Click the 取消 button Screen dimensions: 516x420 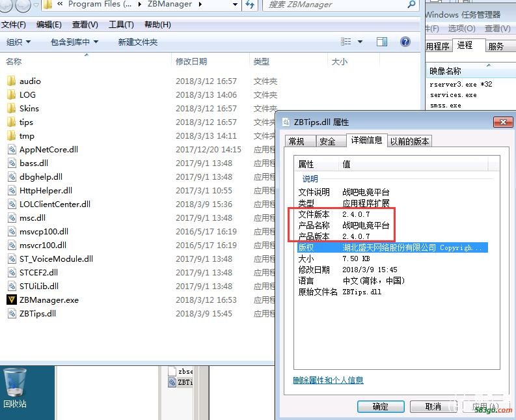pos(433,406)
